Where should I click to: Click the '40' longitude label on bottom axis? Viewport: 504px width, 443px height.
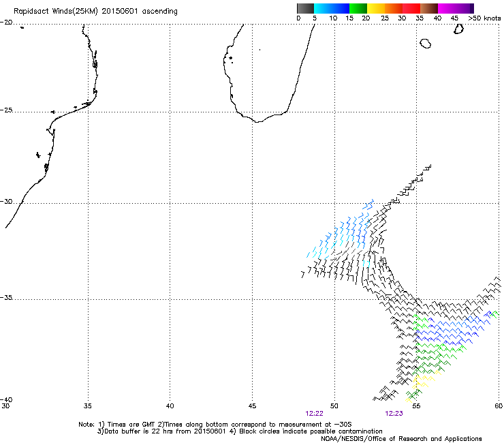point(170,406)
